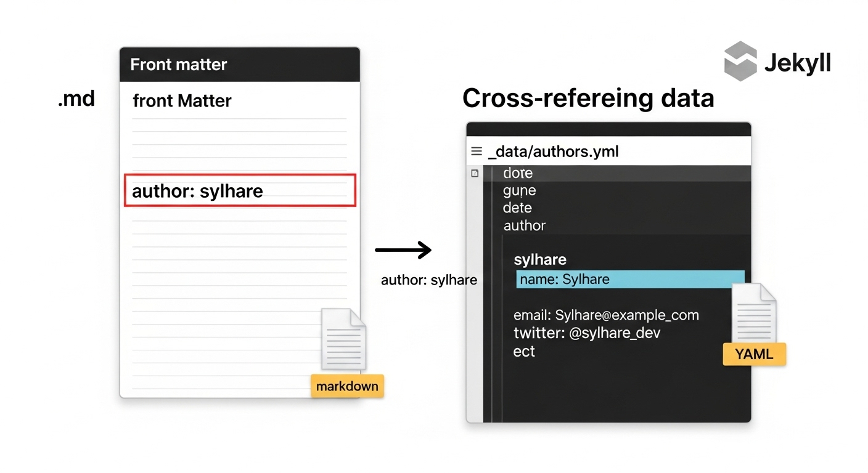
Task: Click the Jekyll logo icon
Action: pos(740,62)
